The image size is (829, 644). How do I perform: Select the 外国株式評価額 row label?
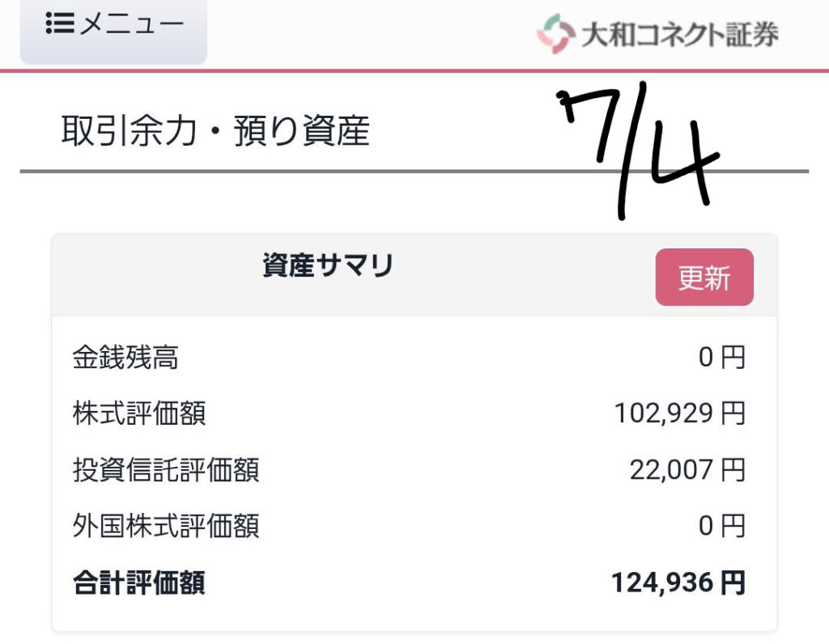166,526
